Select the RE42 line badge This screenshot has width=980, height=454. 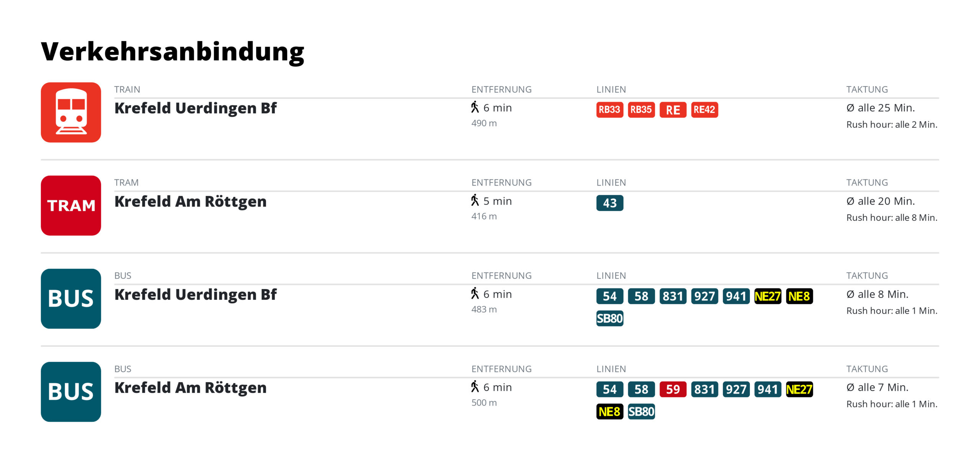(x=704, y=110)
